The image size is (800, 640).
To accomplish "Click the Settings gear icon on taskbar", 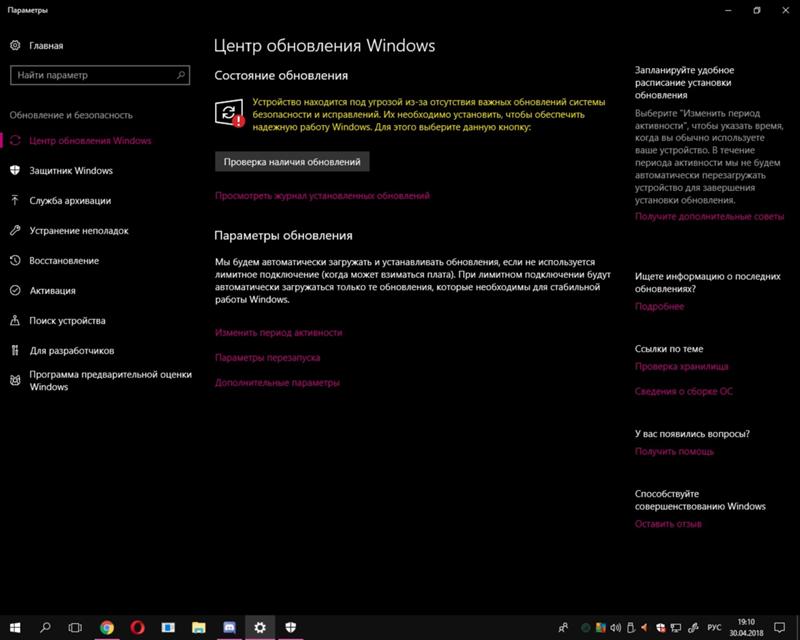I will [260, 627].
